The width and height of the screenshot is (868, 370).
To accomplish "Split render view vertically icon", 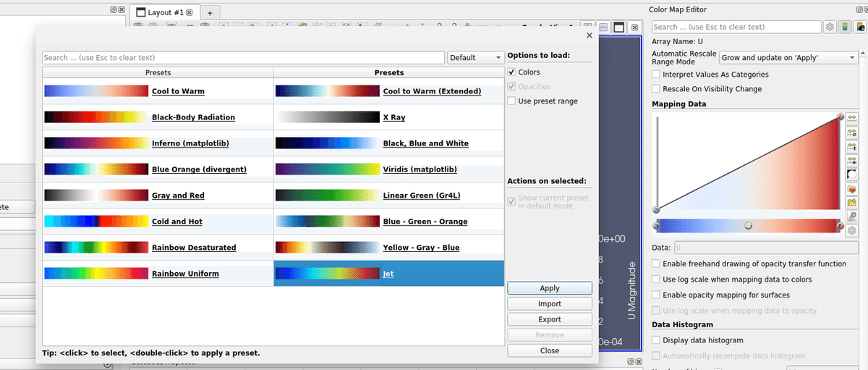I will coord(603,28).
